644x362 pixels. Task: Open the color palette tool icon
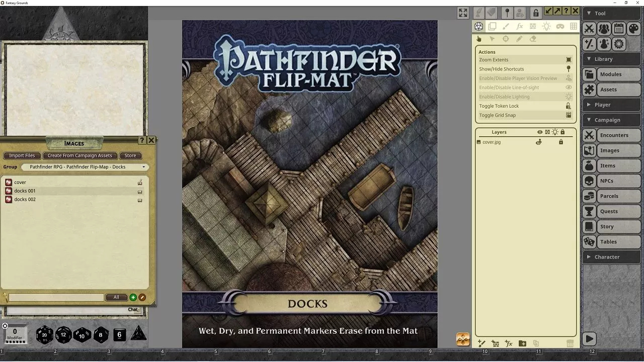(633, 29)
